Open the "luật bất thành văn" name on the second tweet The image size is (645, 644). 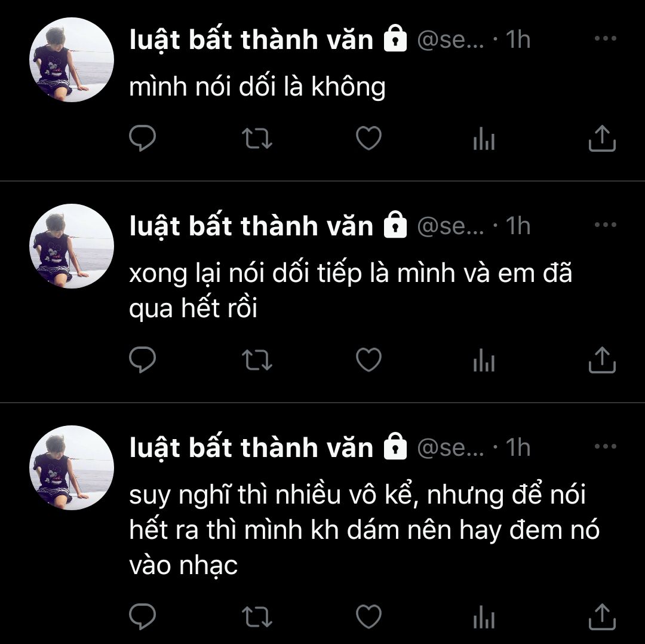tap(251, 226)
